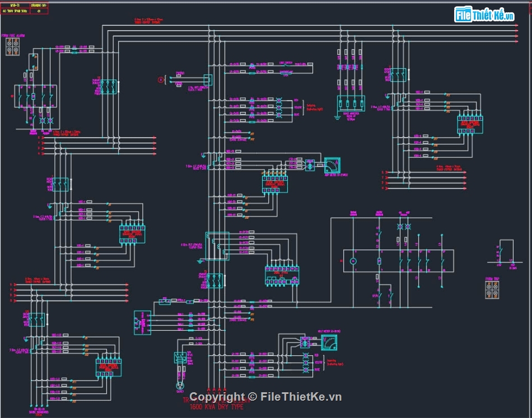The width and height of the screenshot is (532, 418).
Task: Click the outgoing RED indicator lamp
Action: tap(279, 101)
